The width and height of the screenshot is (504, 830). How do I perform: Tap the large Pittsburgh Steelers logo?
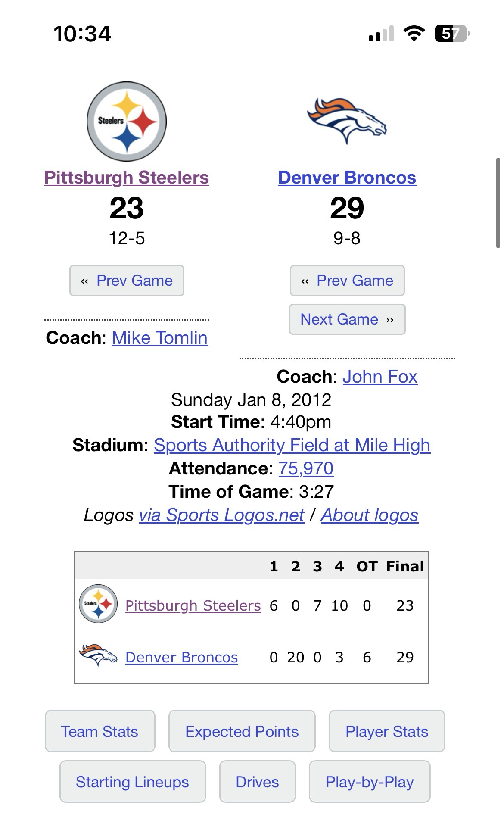click(x=127, y=122)
